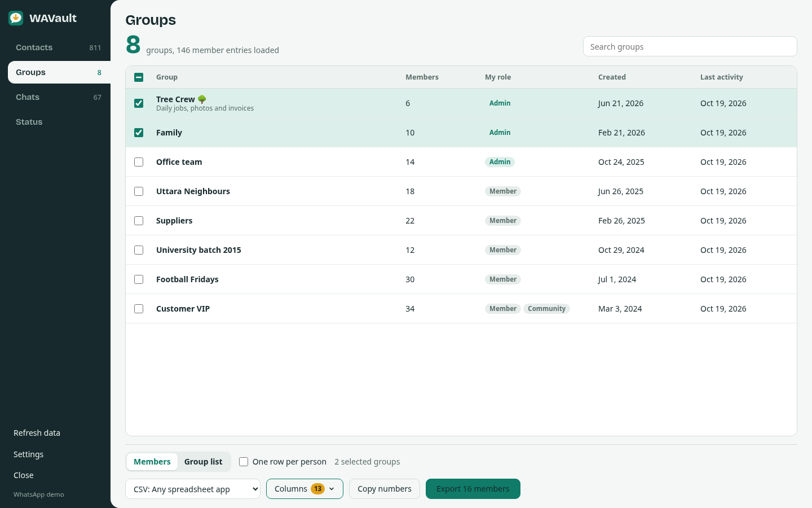Check the Suppliers group checkbox
This screenshot has height=508, width=812.
pyautogui.click(x=139, y=221)
